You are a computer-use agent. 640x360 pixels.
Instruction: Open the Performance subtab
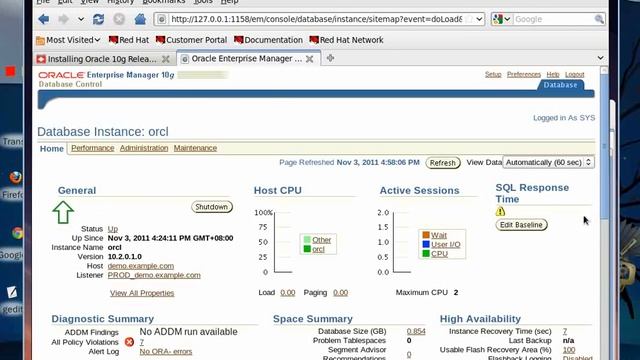pos(93,148)
